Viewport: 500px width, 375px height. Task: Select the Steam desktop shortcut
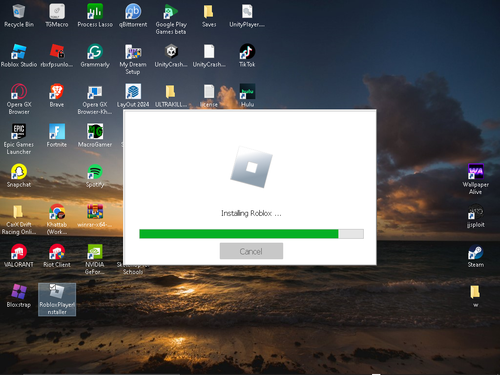(x=476, y=256)
